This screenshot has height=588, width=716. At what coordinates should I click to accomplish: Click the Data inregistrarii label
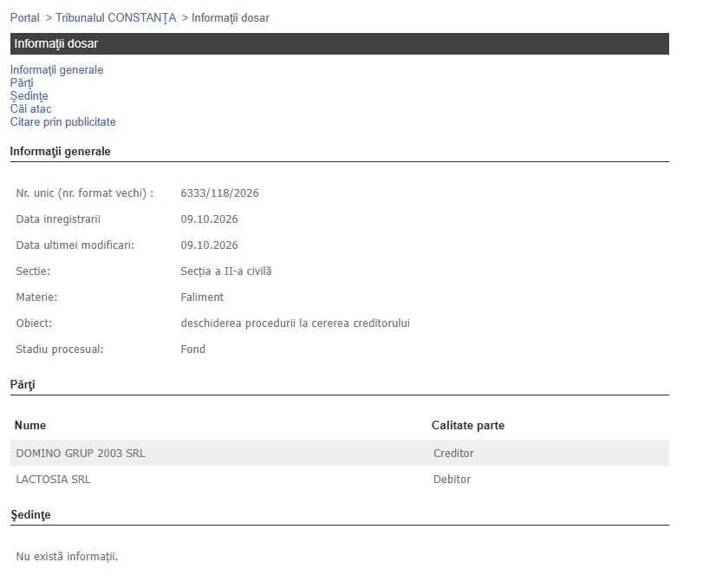pyautogui.click(x=58, y=219)
